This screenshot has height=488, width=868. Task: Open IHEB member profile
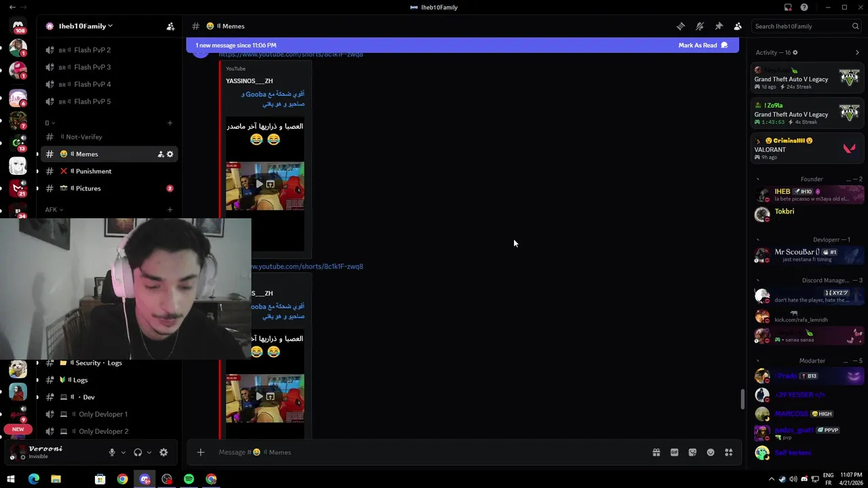tap(808, 195)
